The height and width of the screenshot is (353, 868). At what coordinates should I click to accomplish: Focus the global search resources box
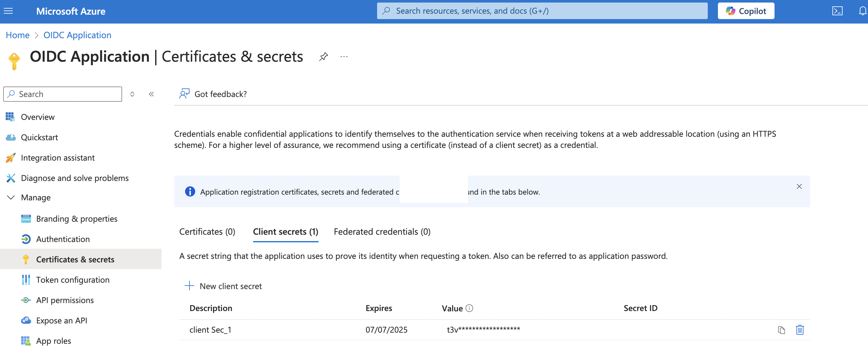pos(542,11)
